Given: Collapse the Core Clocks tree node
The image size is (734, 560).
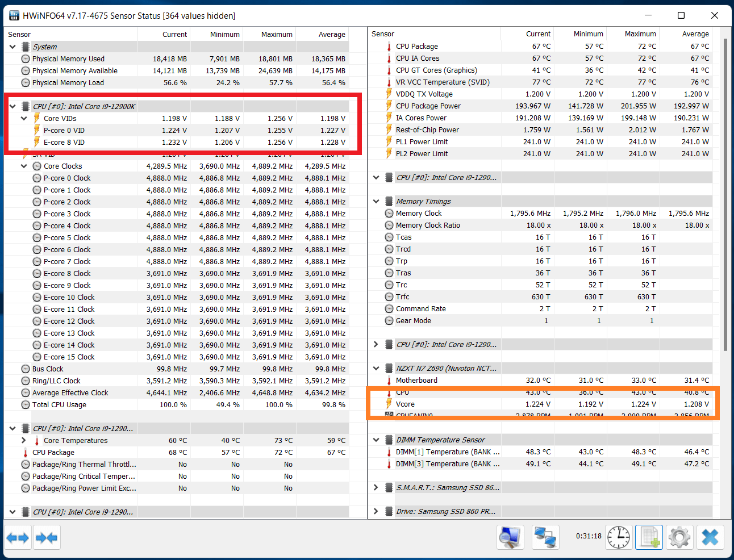Looking at the screenshot, I should click(x=24, y=166).
